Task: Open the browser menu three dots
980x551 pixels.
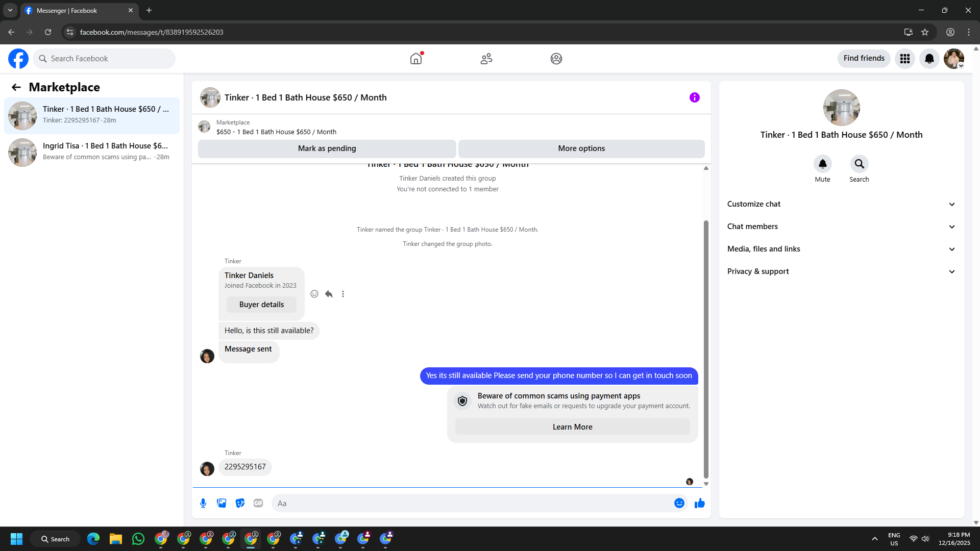Action: pyautogui.click(x=969, y=32)
